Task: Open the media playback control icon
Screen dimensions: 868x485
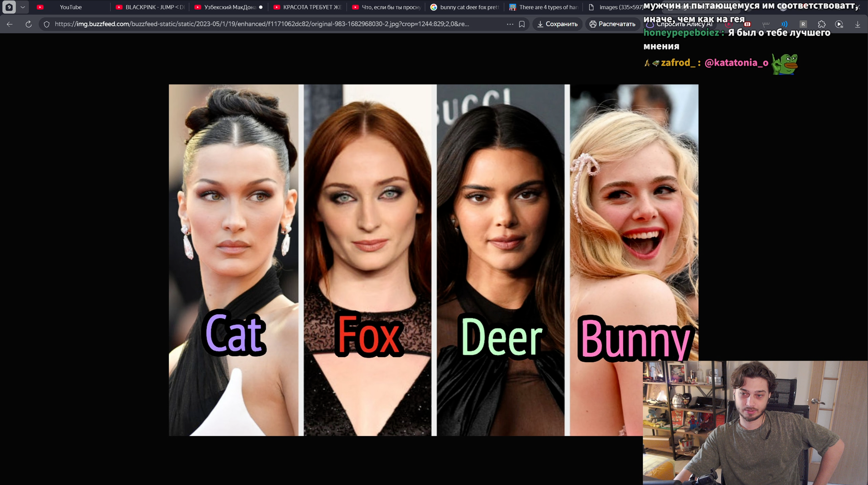Action: point(839,24)
